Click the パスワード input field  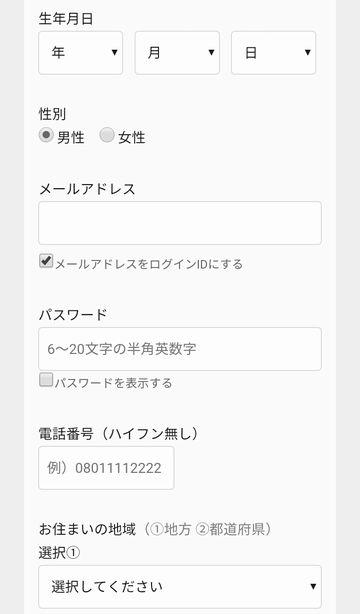coord(180,349)
